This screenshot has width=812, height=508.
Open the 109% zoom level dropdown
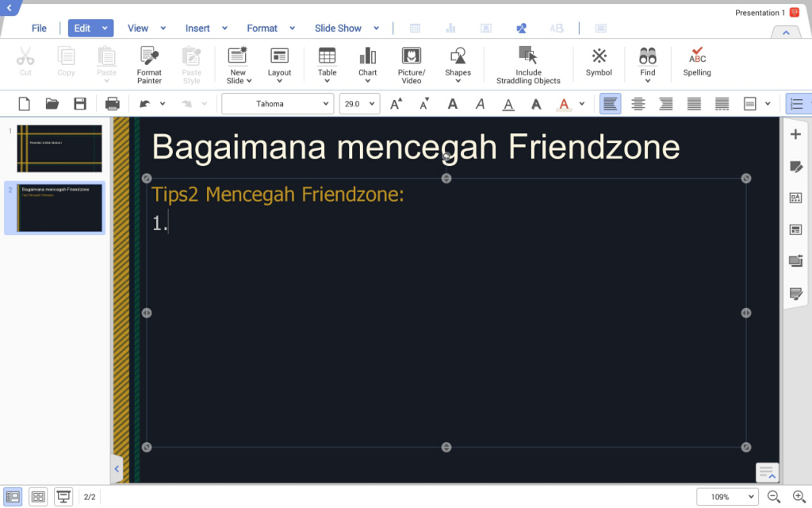[727, 497]
